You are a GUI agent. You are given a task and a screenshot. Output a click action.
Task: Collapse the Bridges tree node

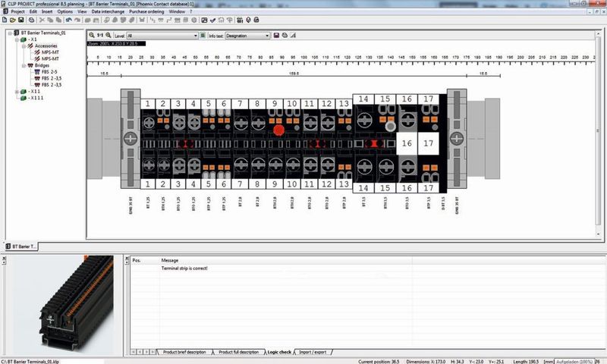click(x=24, y=65)
